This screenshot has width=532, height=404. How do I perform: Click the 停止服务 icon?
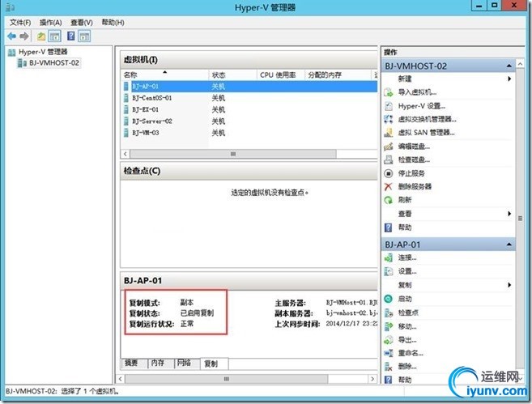(389, 173)
